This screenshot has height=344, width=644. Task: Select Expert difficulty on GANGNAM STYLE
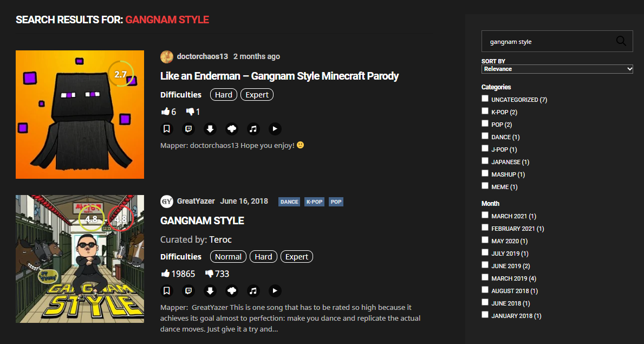click(x=296, y=257)
